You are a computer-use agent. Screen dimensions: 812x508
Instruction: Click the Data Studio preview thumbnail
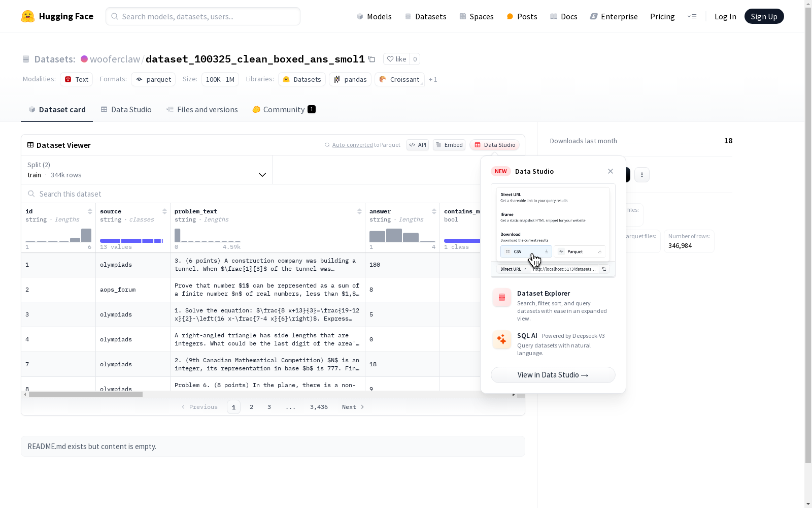pyautogui.click(x=553, y=231)
